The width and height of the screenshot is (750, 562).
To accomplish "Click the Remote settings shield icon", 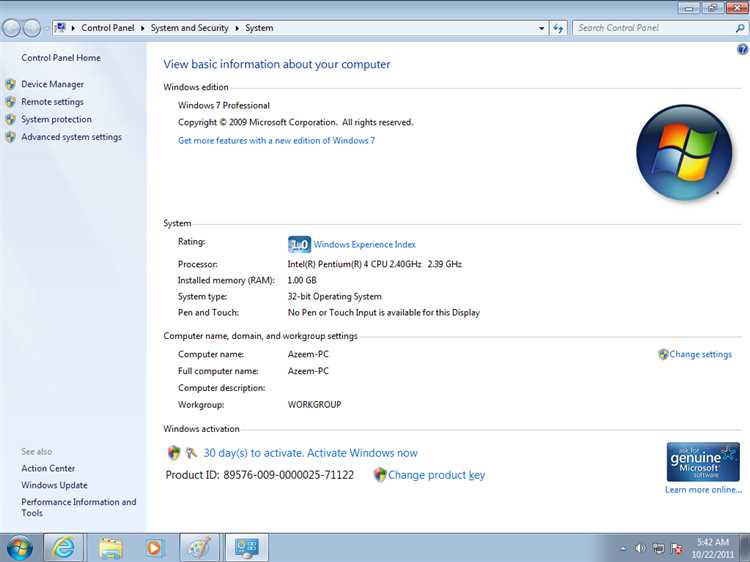I will (11, 102).
